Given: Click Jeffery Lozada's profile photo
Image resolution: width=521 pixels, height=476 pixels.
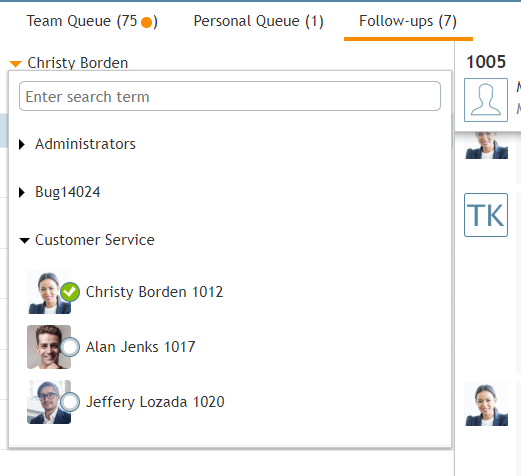Looking at the screenshot, I should [x=49, y=402].
